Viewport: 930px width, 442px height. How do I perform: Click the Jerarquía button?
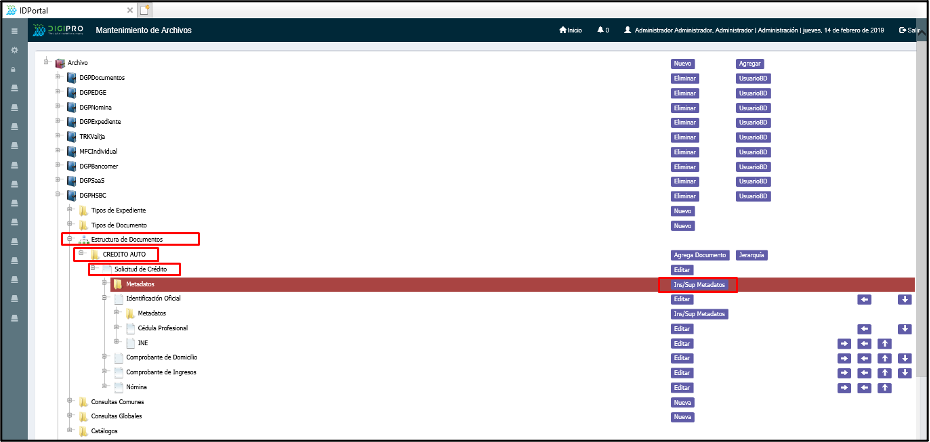coord(751,255)
